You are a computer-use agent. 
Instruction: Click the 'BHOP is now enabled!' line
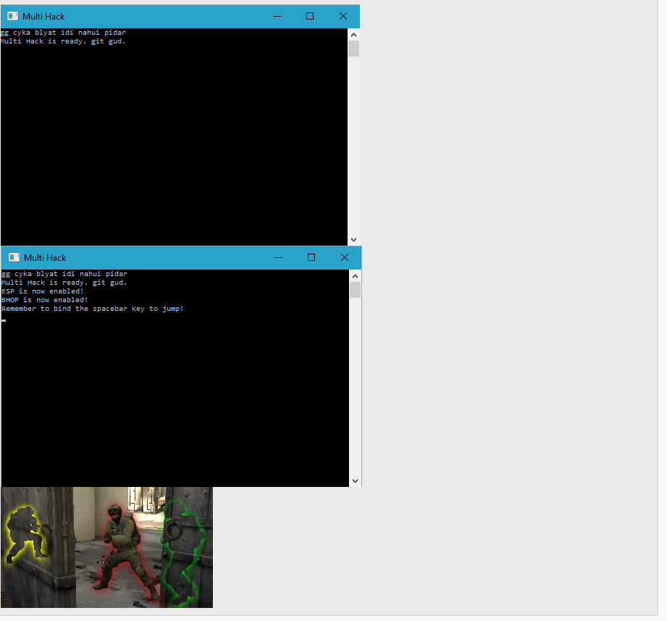pyautogui.click(x=45, y=300)
